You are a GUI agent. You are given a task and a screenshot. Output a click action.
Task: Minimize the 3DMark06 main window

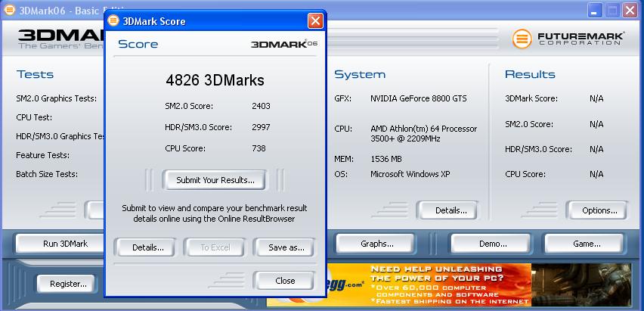594,11
